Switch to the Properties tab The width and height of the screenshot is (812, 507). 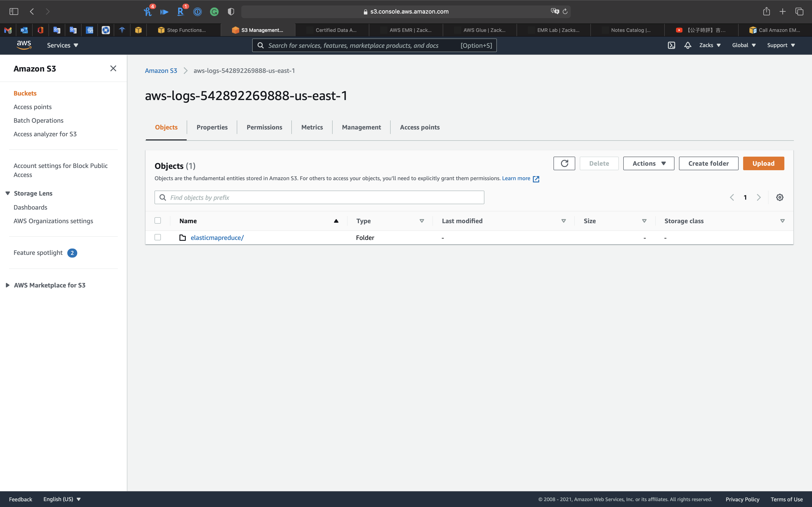pos(212,127)
